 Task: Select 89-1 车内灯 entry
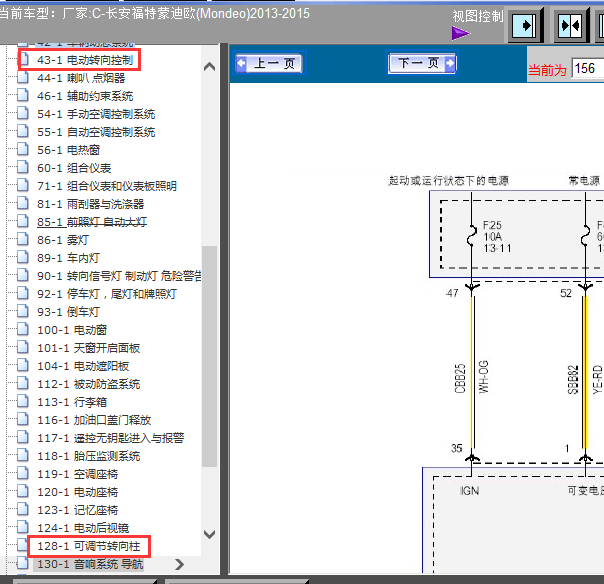(x=68, y=258)
